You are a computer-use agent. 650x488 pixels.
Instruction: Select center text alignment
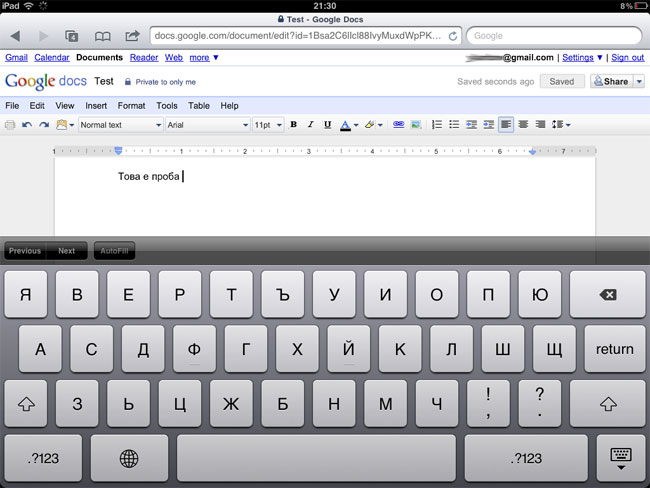coord(523,124)
